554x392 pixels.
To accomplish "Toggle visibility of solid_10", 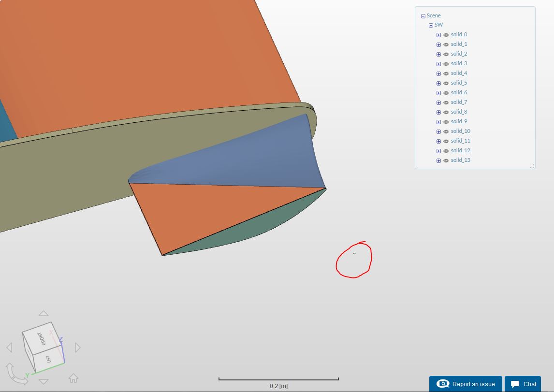I will click(446, 132).
